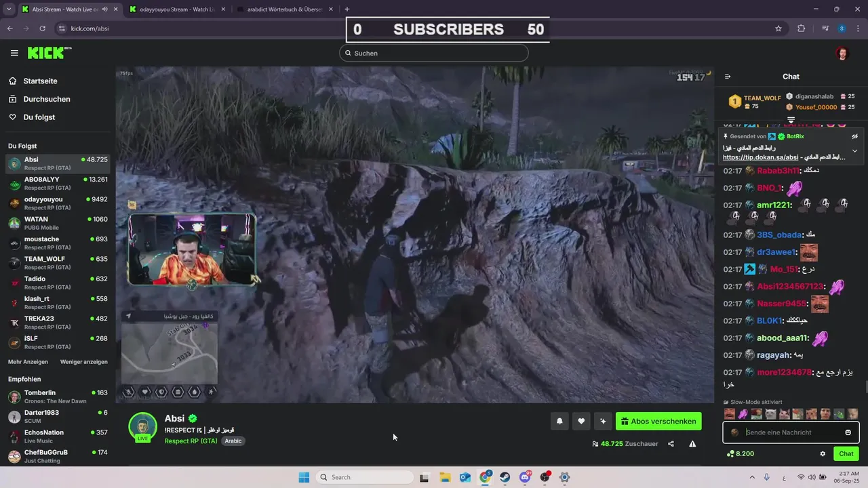Open ABO8ALYY channel in followed list
This screenshot has height=488, width=868.
coord(58,183)
